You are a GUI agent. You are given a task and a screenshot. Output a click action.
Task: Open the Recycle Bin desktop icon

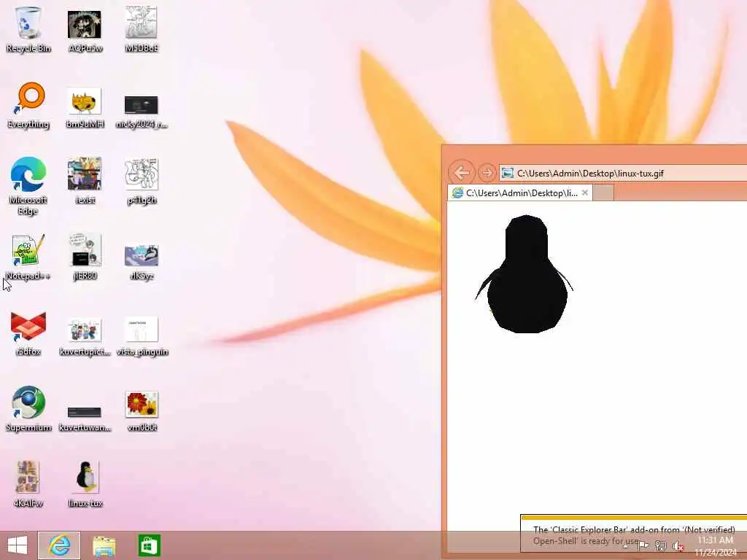28,29
